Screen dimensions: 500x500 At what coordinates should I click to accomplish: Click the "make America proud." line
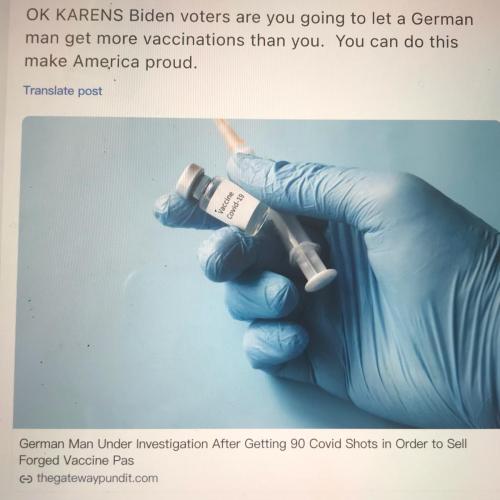[111, 62]
